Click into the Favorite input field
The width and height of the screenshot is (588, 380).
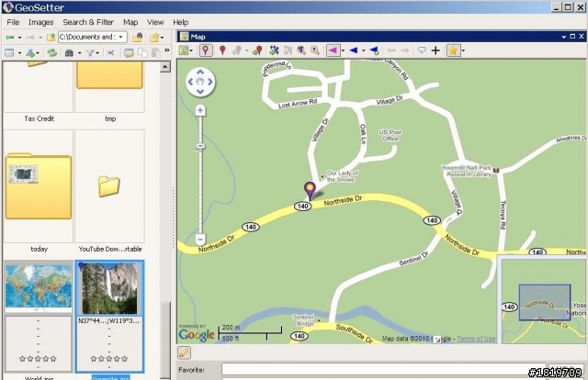(383, 370)
